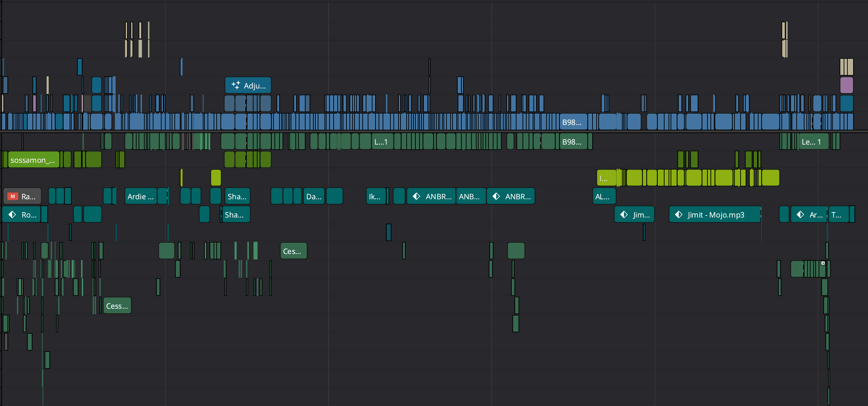Click the small white square marker on the green clip
Screen dimensions: 868x406
(x=823, y=263)
